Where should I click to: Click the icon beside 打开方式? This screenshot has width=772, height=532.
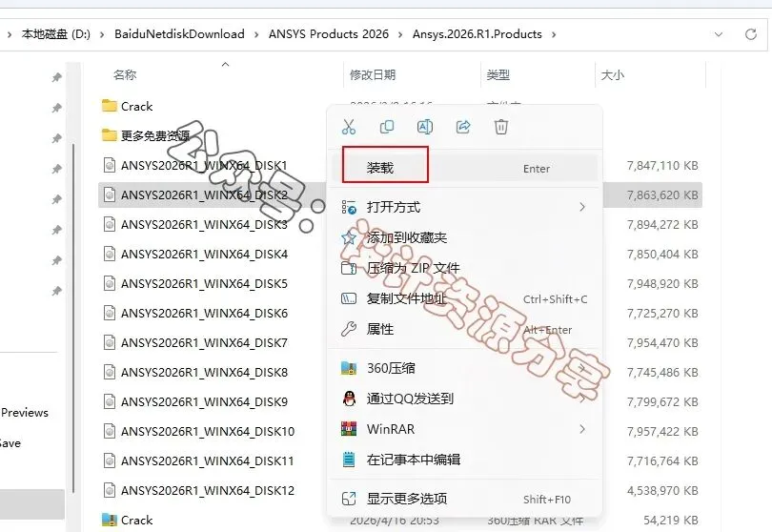(349, 208)
